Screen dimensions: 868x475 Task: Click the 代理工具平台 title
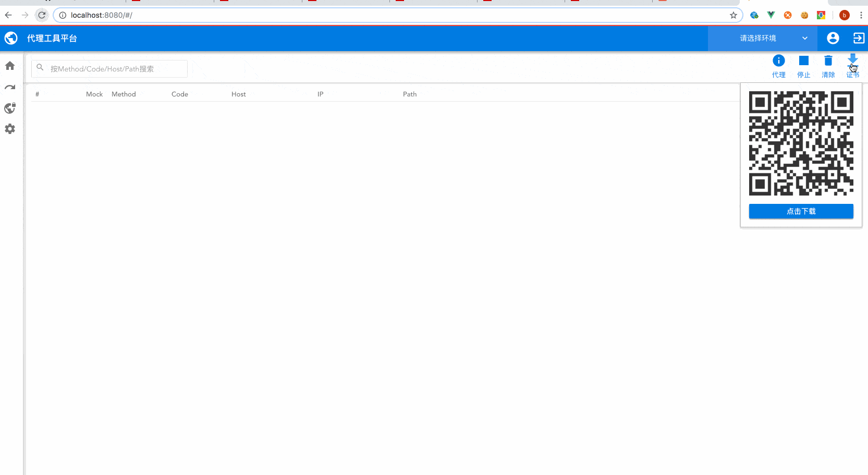pos(52,38)
